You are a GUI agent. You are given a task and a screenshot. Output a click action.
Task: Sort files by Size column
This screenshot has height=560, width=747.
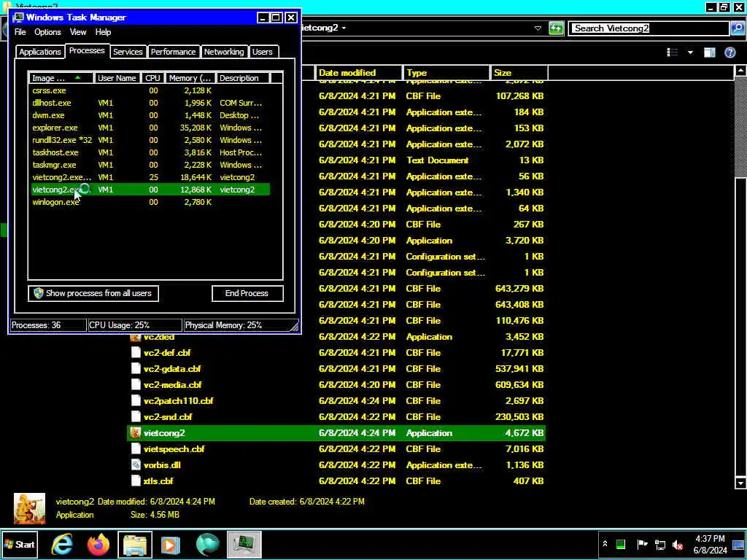(x=519, y=73)
